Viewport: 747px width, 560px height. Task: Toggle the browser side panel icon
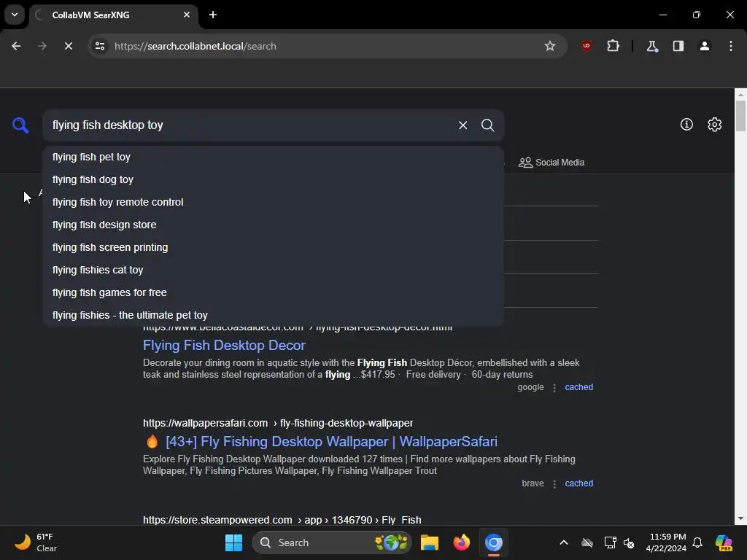coord(678,46)
